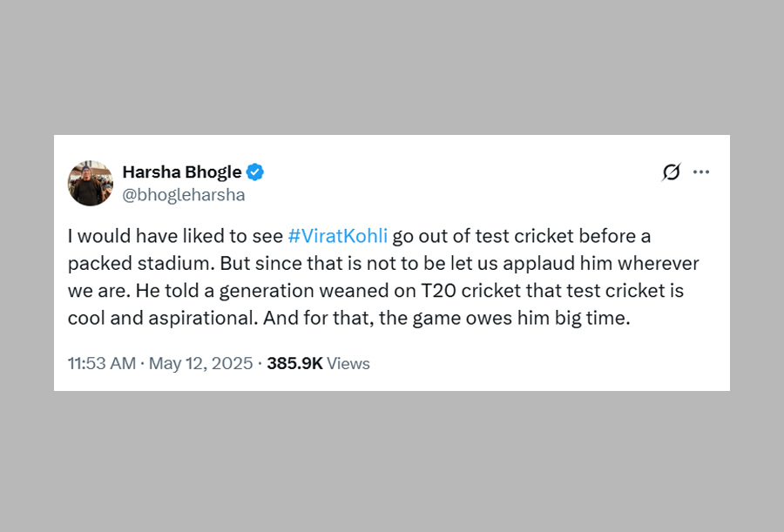The image size is (784, 532).
Task: Click the blue verified checkmark badge
Action: pyautogui.click(x=255, y=172)
